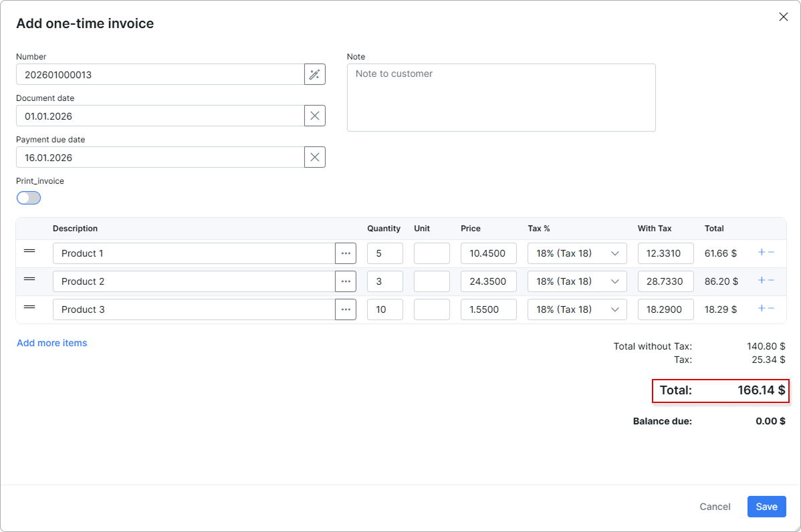Viewport: 801px width, 532px height.
Task: Click Balance due value 0.00 $
Action: [770, 421]
